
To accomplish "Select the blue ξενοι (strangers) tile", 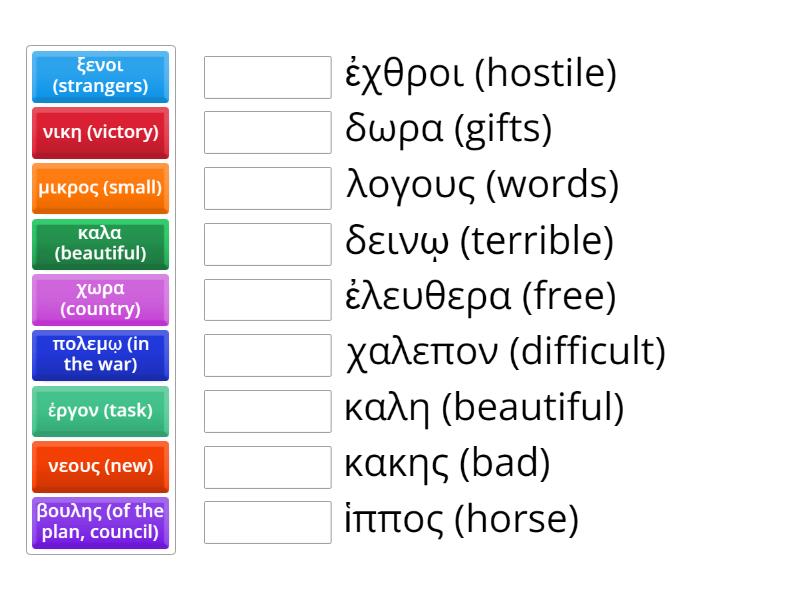I will [x=100, y=77].
